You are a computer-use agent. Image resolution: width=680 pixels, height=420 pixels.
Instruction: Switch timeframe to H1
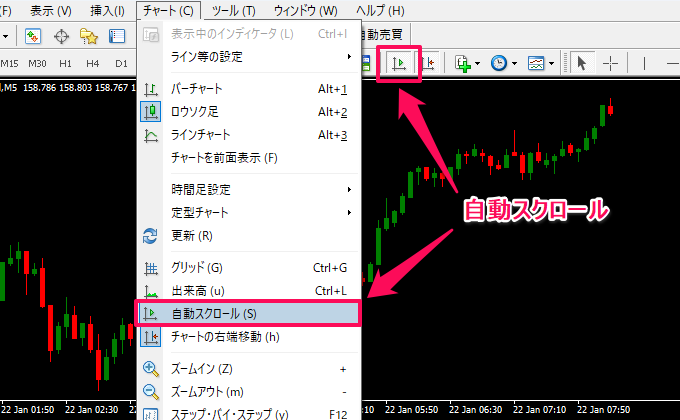click(65, 64)
